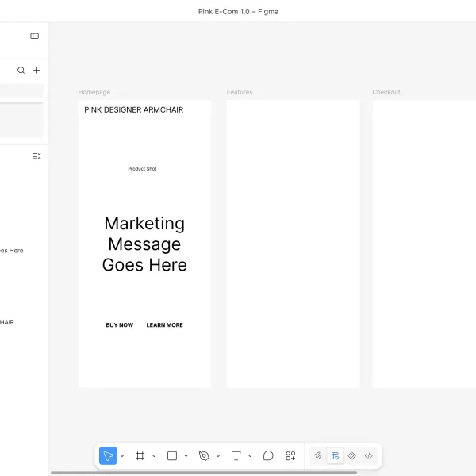476x476 pixels.
Task: Select the empty Checkout frame
Action: (x=424, y=244)
